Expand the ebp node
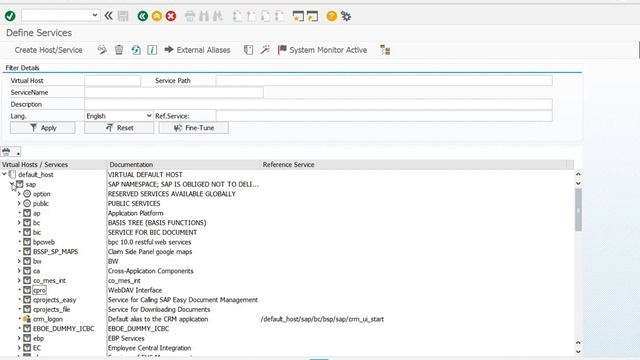 pos(19,338)
